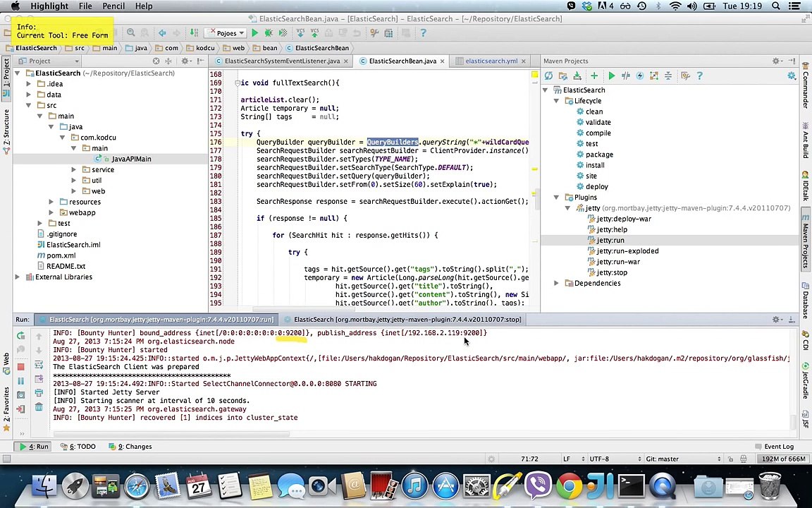
Task: Switch to the elasticsearch.yml tab
Action: pos(491,61)
